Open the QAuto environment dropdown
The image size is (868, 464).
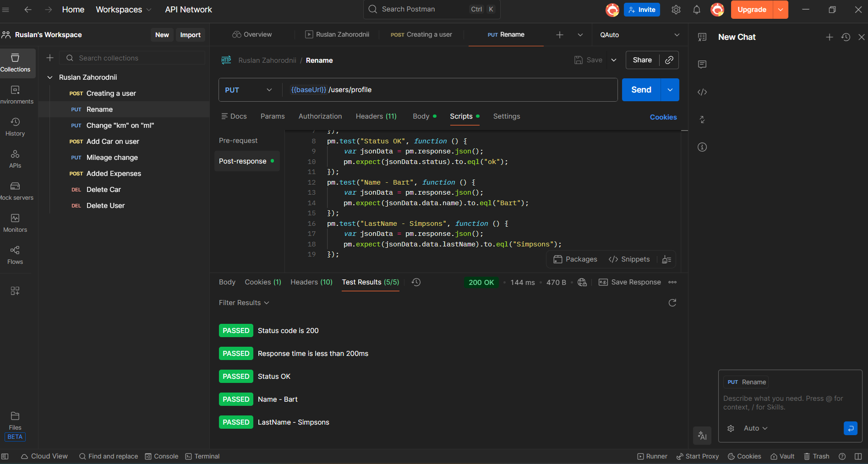(x=639, y=35)
